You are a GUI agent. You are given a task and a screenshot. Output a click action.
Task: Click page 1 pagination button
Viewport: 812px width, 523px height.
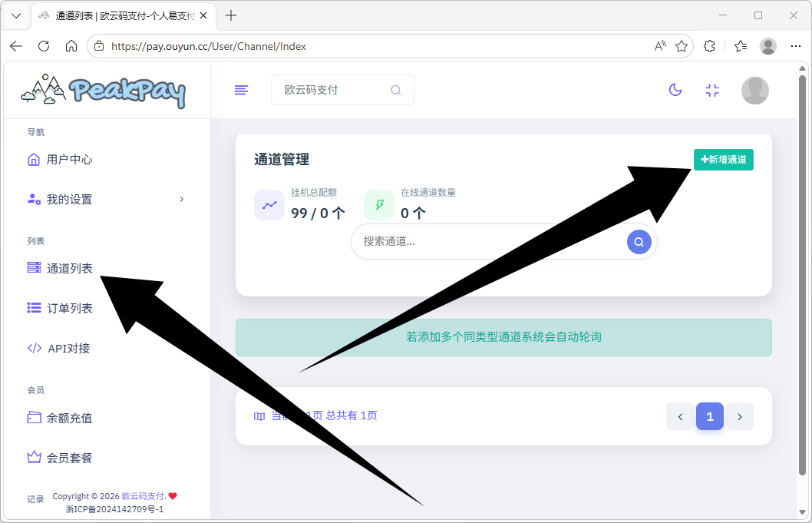pyautogui.click(x=709, y=416)
